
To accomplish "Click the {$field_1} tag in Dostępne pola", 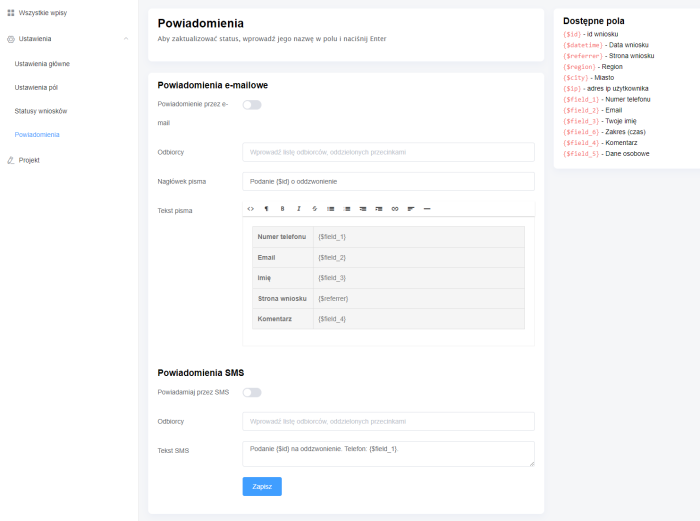I will click(x=581, y=100).
